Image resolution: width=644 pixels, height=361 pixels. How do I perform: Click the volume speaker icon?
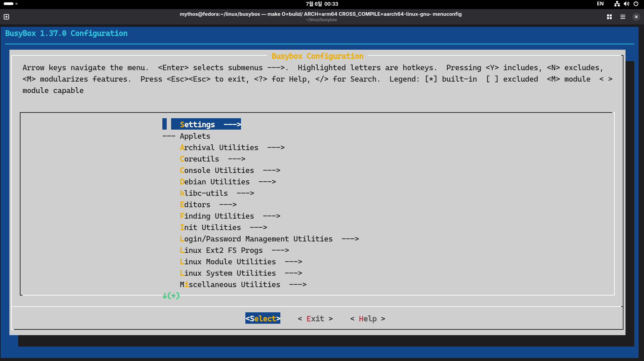627,4
